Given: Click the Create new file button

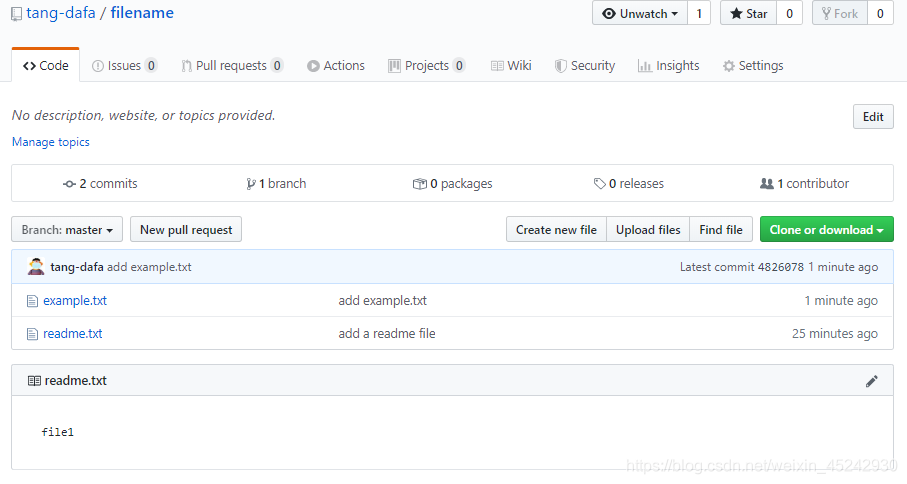Looking at the screenshot, I should [556, 230].
